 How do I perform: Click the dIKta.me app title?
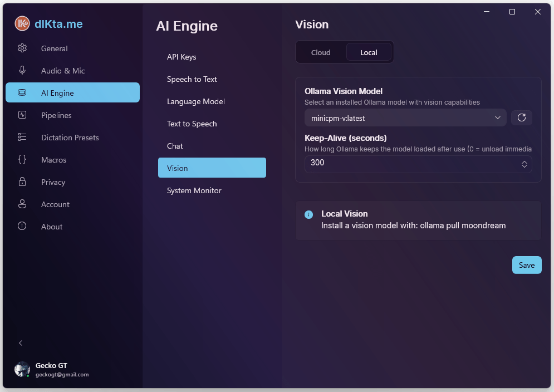(x=58, y=24)
